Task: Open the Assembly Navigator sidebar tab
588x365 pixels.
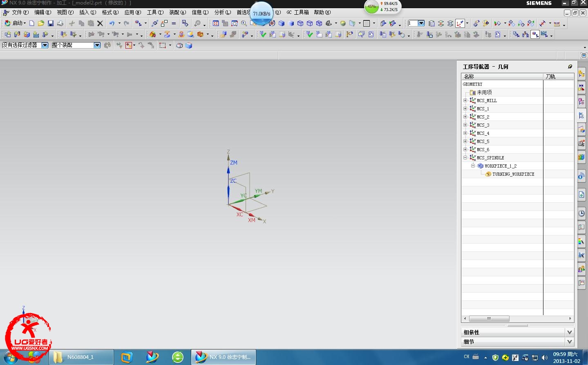Action: pyautogui.click(x=581, y=74)
